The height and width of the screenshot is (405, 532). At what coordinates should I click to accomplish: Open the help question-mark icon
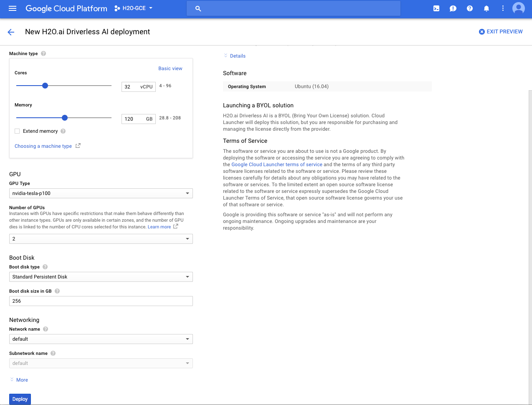pyautogui.click(x=469, y=8)
